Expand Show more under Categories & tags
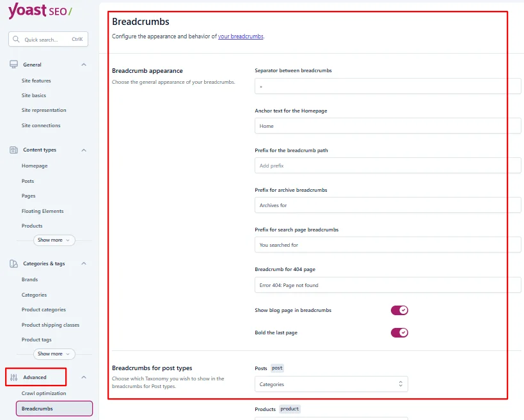Image resolution: width=524 pixels, height=420 pixels. coord(54,354)
